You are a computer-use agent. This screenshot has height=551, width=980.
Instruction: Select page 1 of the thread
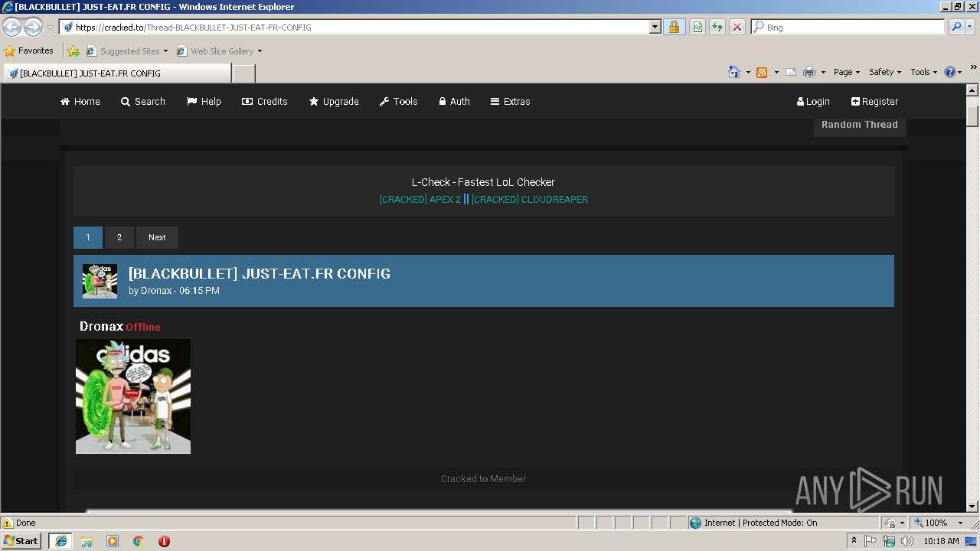(x=88, y=237)
